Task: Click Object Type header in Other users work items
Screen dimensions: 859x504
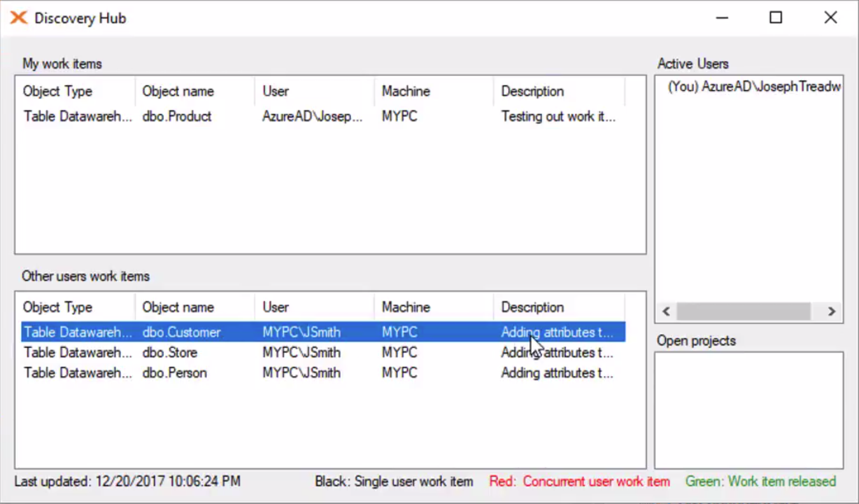Action: [x=75, y=307]
